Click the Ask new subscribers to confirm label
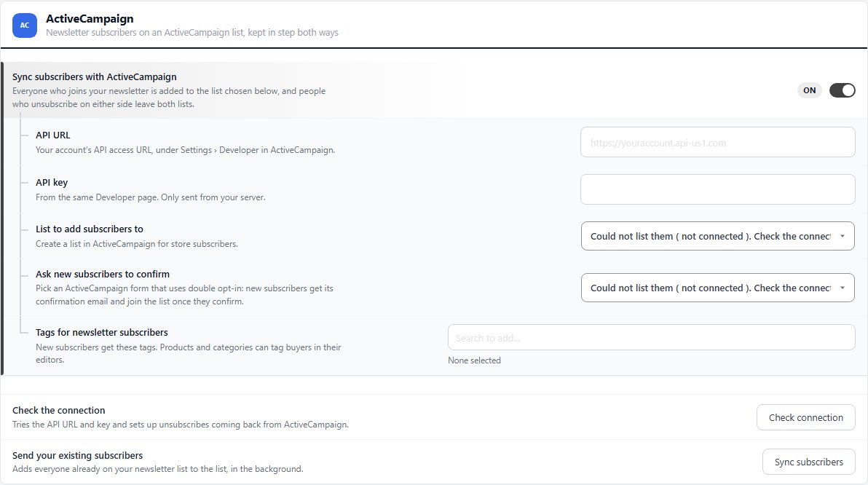 tap(103, 274)
